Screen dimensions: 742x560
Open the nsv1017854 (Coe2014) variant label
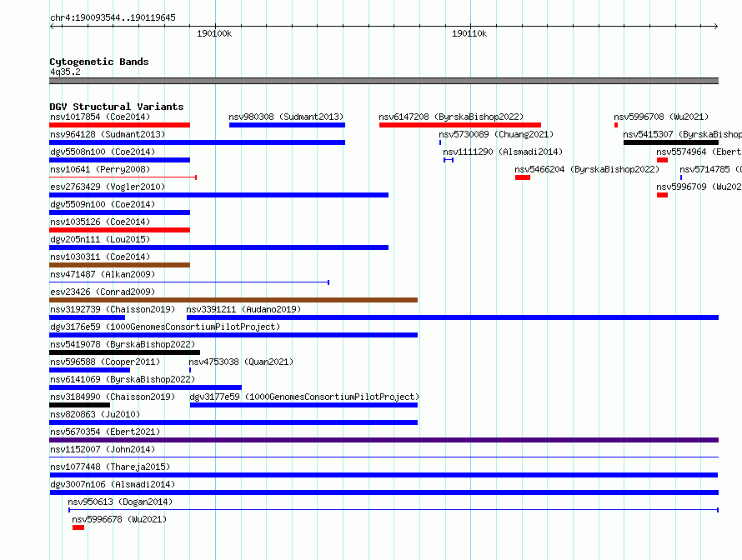[100, 117]
